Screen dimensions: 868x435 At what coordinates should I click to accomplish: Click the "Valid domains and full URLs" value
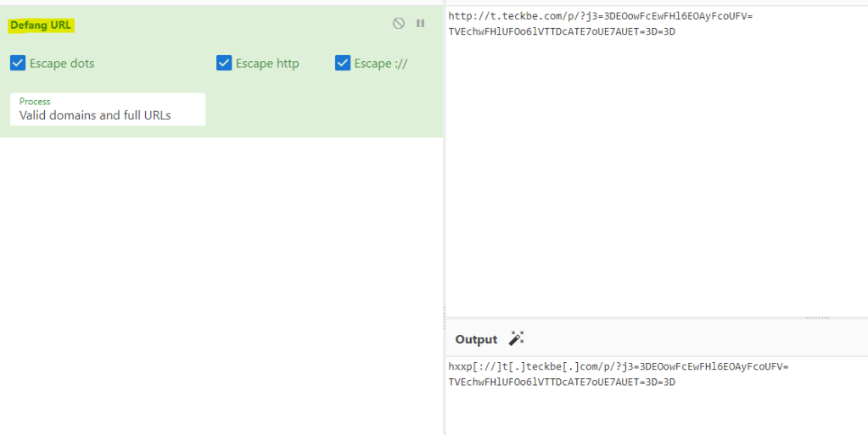[x=95, y=115]
